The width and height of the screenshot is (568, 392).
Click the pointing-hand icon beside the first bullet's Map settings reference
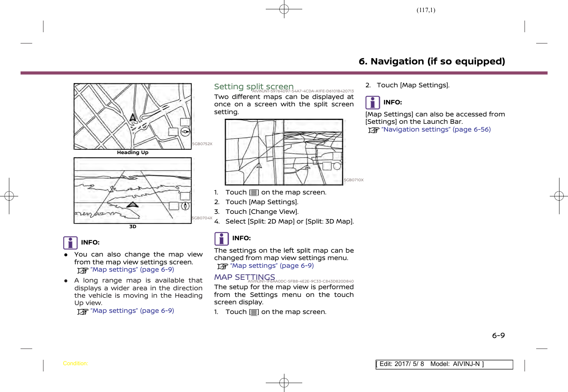[x=82, y=270]
